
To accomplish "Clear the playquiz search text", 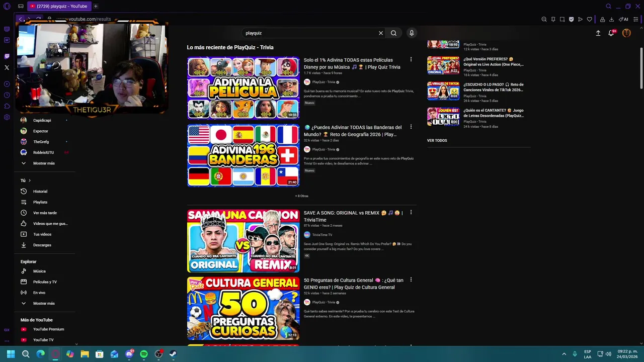I will click(381, 33).
